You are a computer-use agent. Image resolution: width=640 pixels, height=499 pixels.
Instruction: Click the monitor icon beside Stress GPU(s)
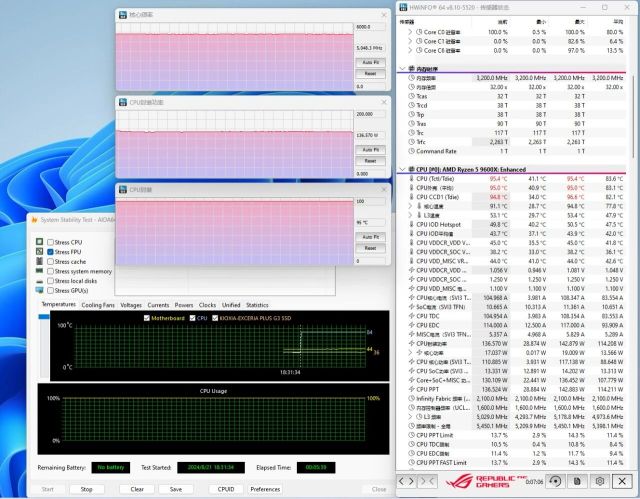pos(40,290)
